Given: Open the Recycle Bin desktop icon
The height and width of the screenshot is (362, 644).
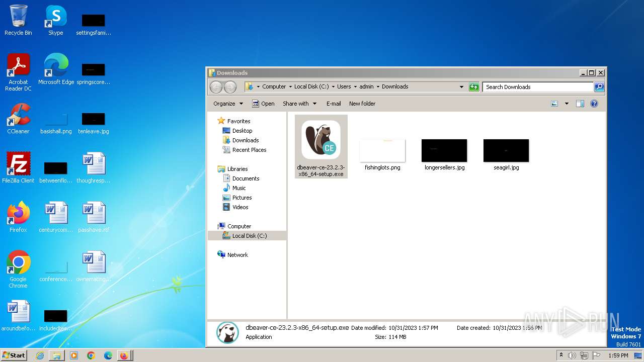Looking at the screenshot, I should (18, 20).
